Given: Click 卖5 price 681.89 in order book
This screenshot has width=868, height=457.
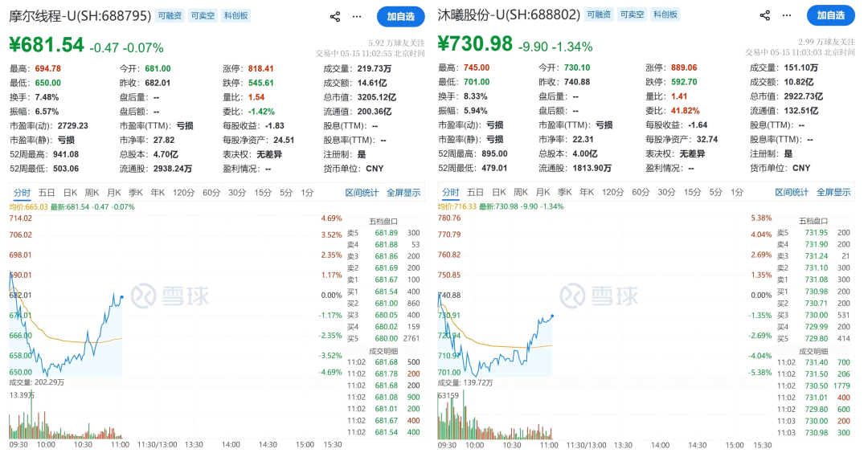Looking at the screenshot, I should pyautogui.click(x=387, y=233).
